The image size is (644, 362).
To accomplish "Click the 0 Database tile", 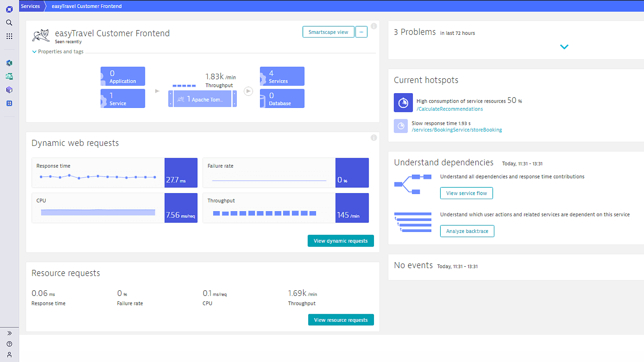I will pos(282,98).
